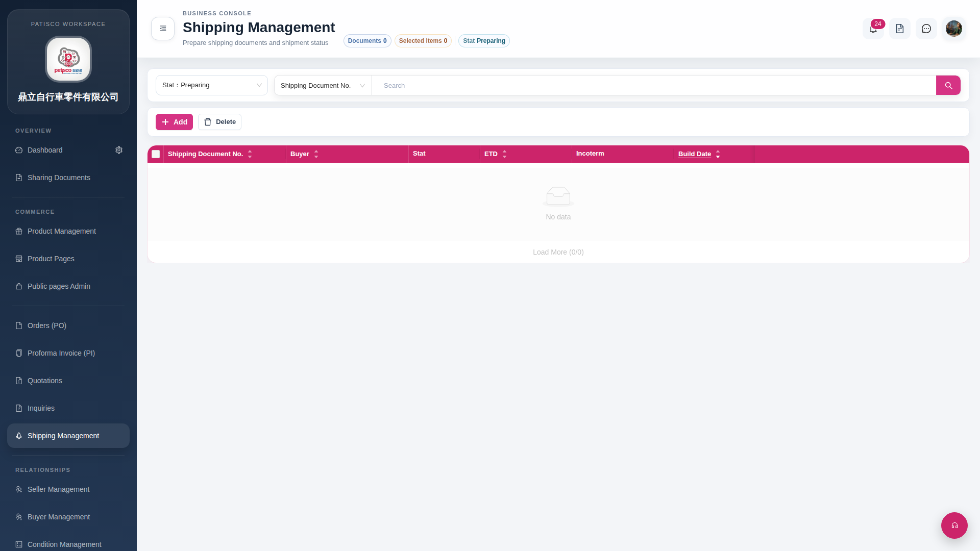Open the document icon in header
The width and height of the screenshot is (980, 551).
pyautogui.click(x=900, y=29)
